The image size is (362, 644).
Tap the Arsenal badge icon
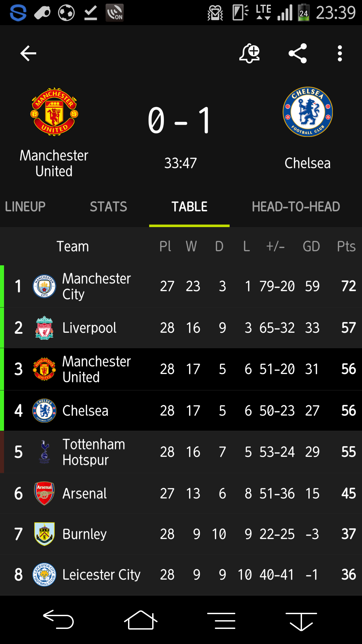tap(44, 493)
